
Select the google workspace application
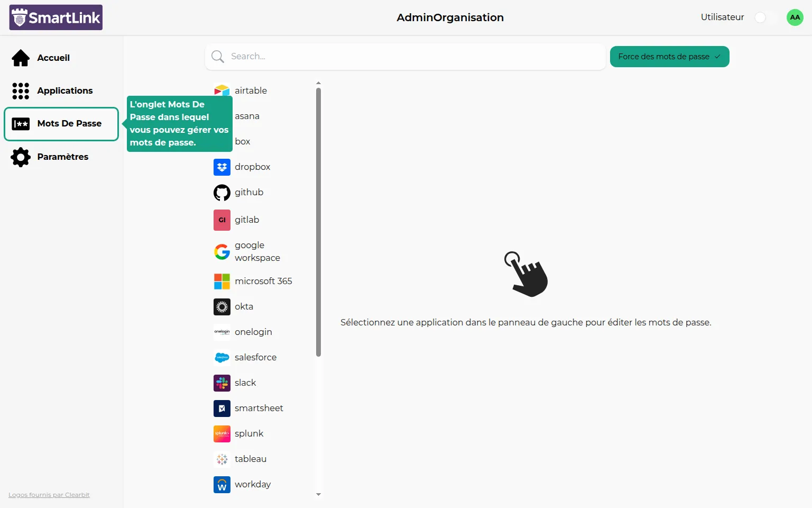tap(222, 251)
